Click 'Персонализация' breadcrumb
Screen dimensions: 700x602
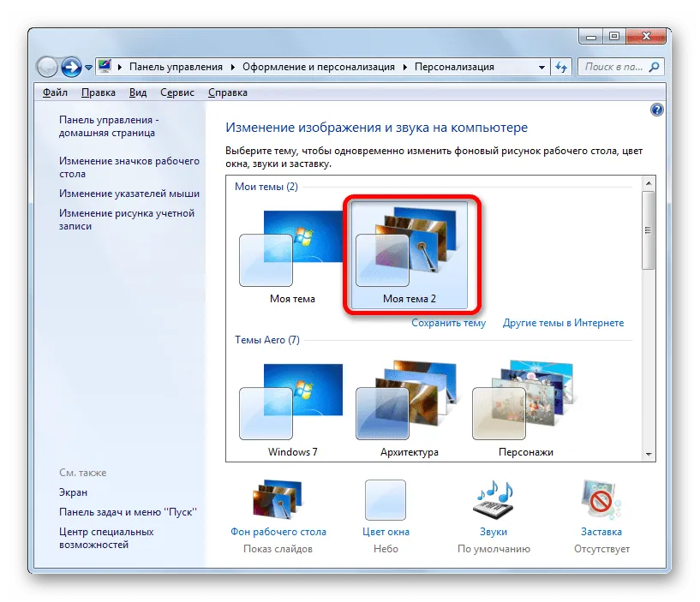point(454,67)
